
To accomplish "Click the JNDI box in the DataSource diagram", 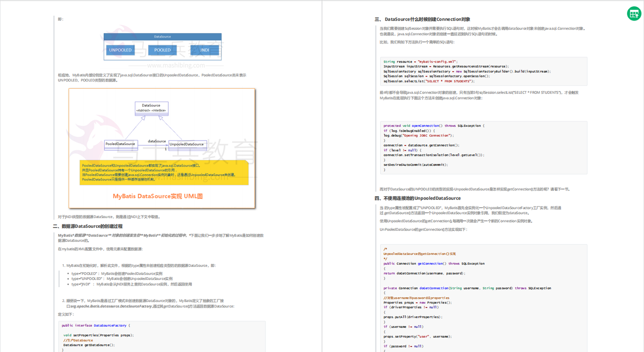I will click(x=204, y=50).
